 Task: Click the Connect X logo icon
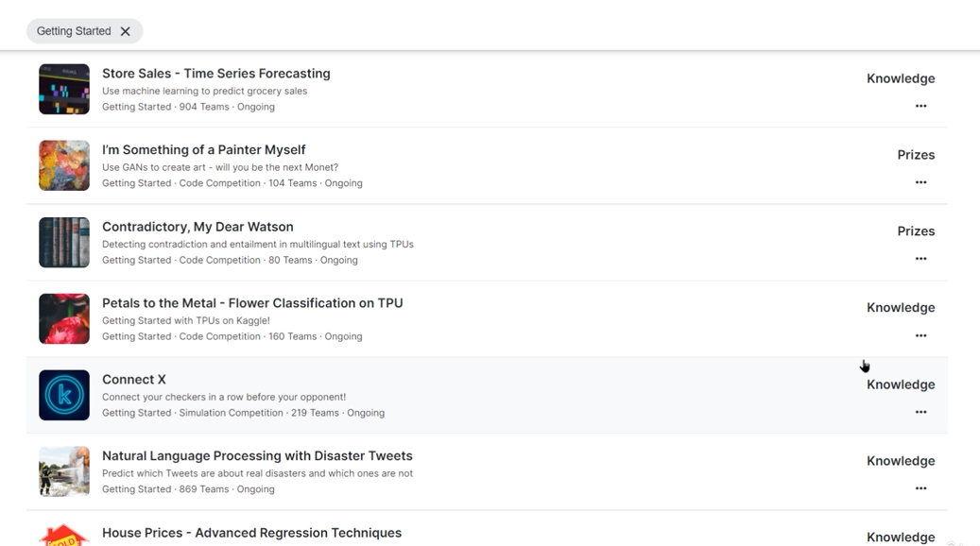(64, 395)
